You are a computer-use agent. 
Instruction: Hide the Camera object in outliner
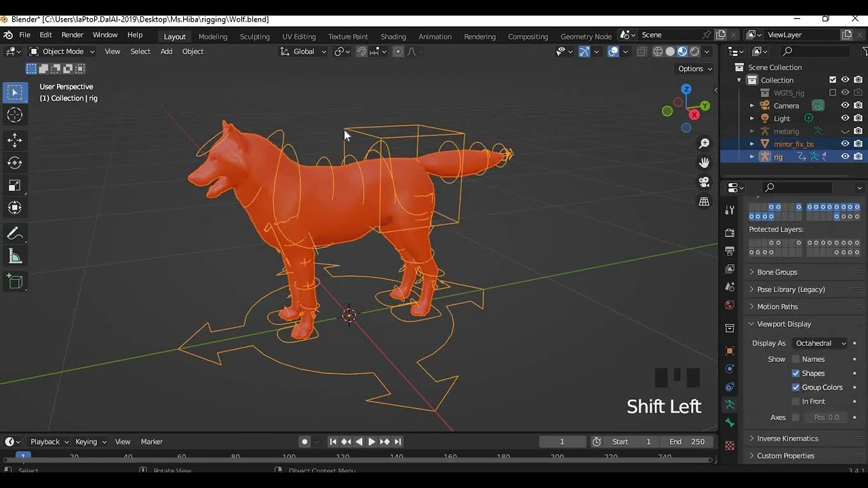[845, 106]
